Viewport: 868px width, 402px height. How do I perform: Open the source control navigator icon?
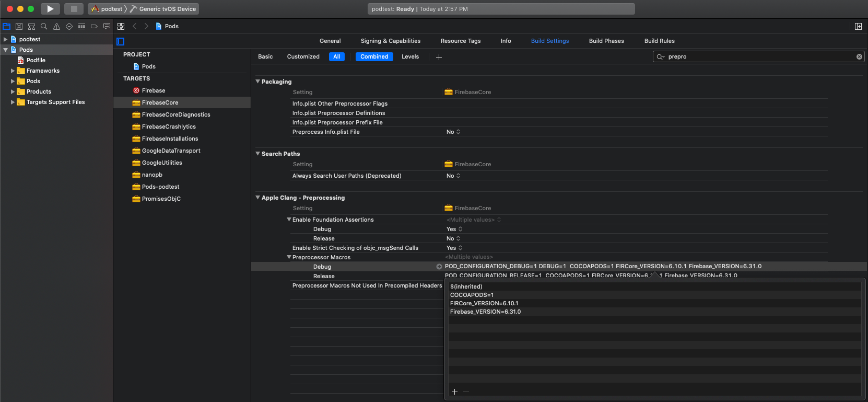coord(19,26)
